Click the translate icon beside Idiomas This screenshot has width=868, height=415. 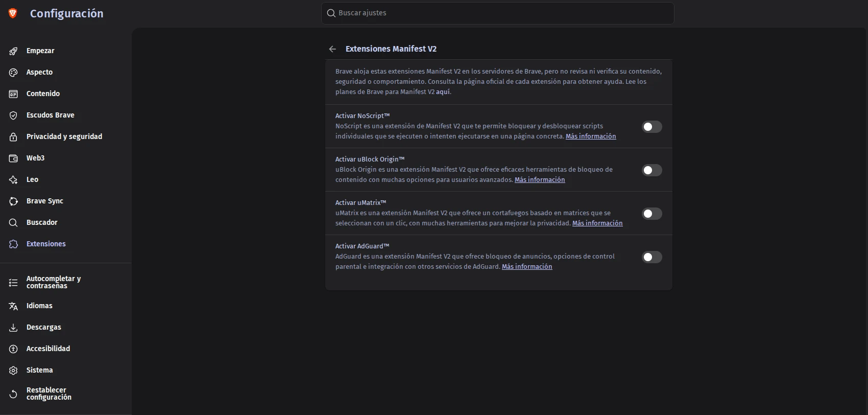pos(13,306)
